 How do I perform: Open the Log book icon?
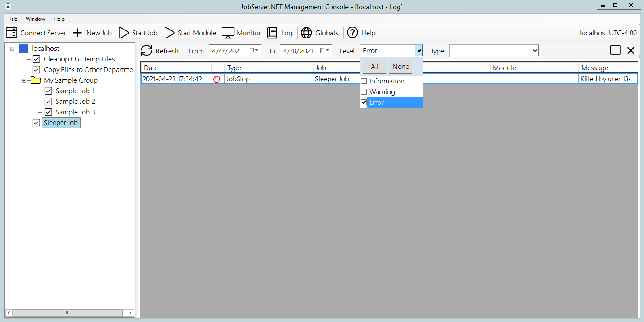tap(272, 33)
